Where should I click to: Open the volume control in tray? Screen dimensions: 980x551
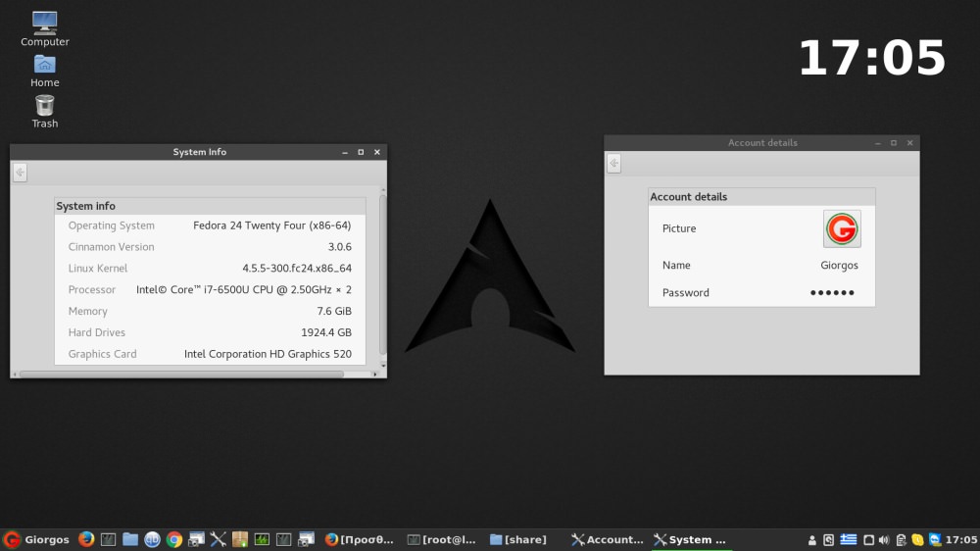coord(884,539)
